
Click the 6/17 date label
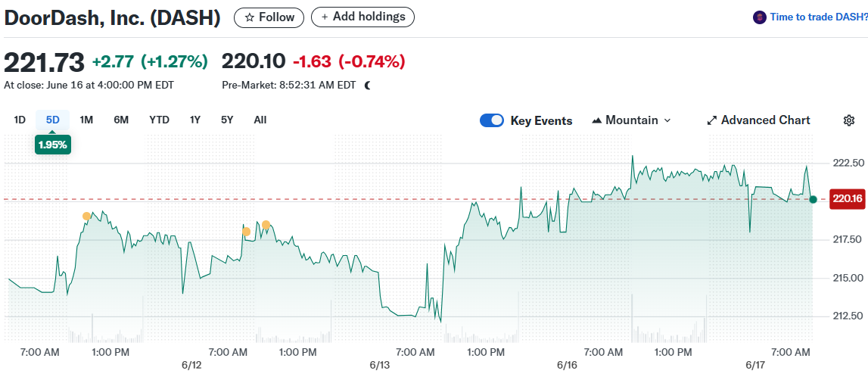point(754,366)
